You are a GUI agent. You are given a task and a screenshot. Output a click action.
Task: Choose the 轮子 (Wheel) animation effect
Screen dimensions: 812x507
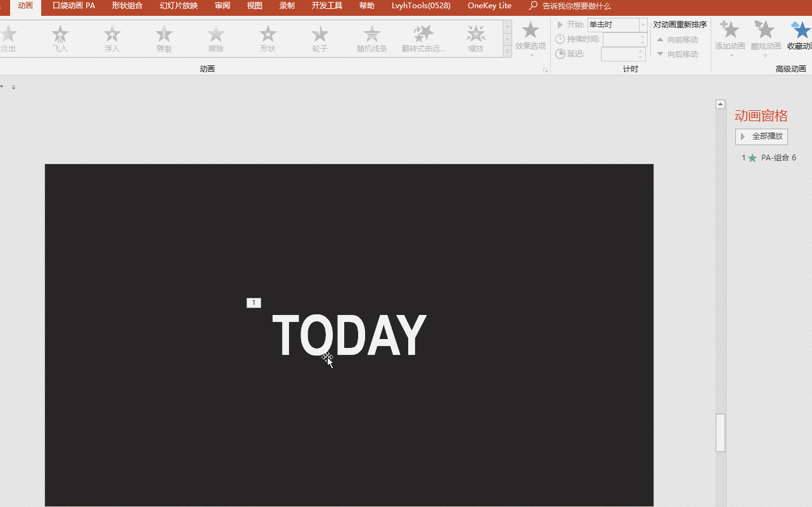(x=320, y=38)
